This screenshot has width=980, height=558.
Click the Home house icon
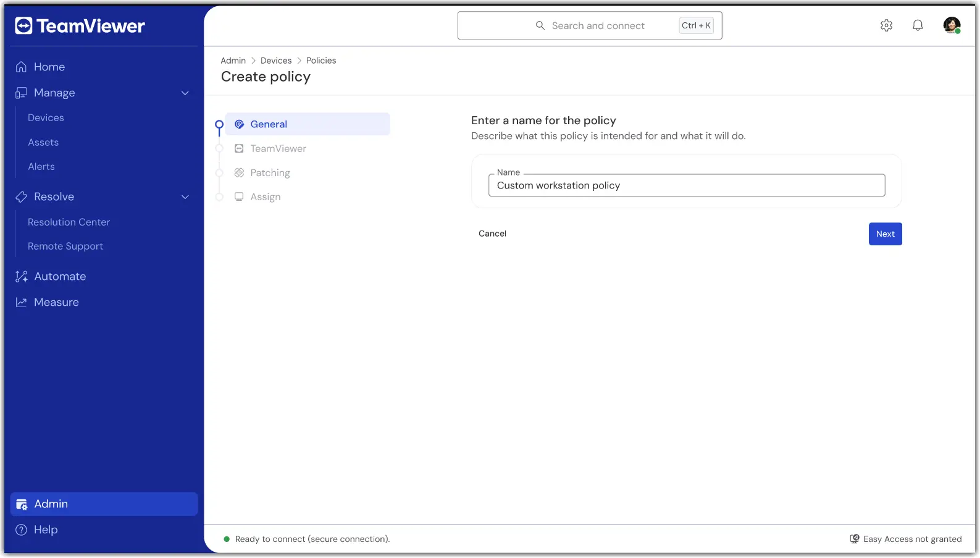(x=21, y=67)
